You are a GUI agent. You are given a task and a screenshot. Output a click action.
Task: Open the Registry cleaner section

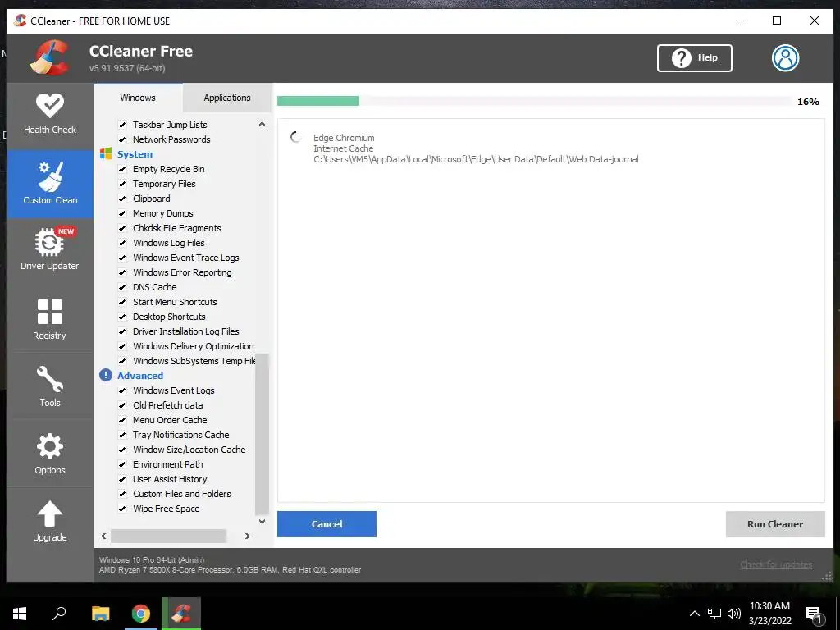50,319
